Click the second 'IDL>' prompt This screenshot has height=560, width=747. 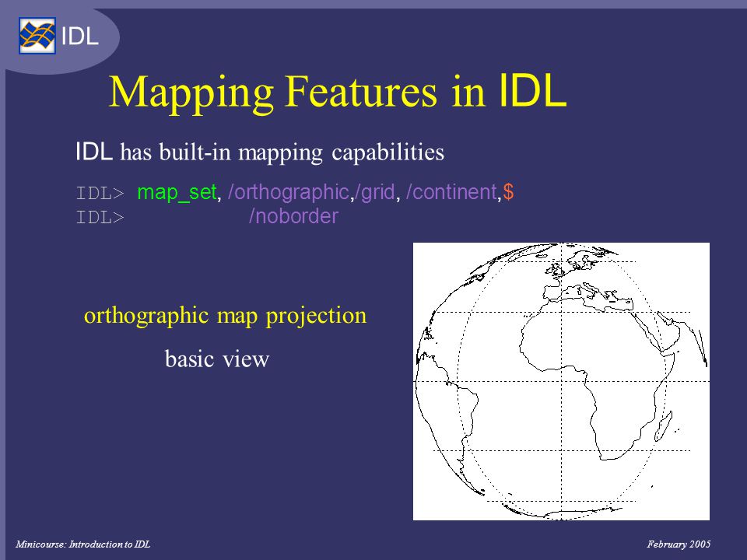[x=100, y=217]
